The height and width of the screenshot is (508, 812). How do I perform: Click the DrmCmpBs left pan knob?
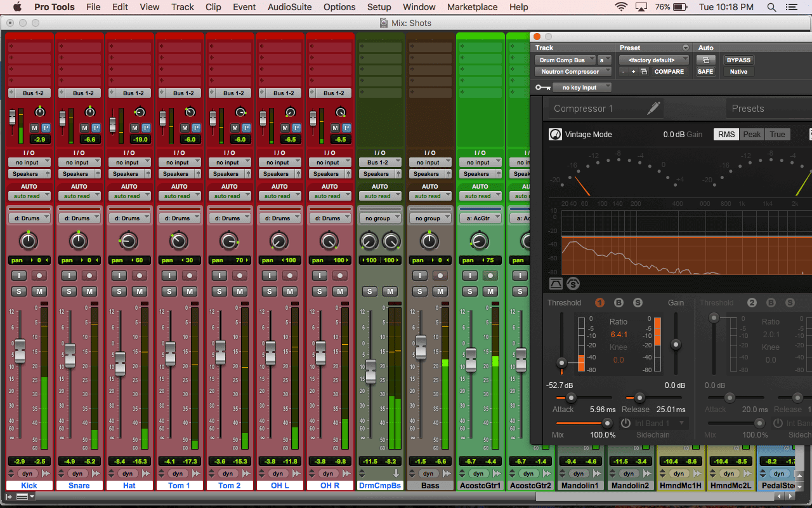click(x=369, y=241)
